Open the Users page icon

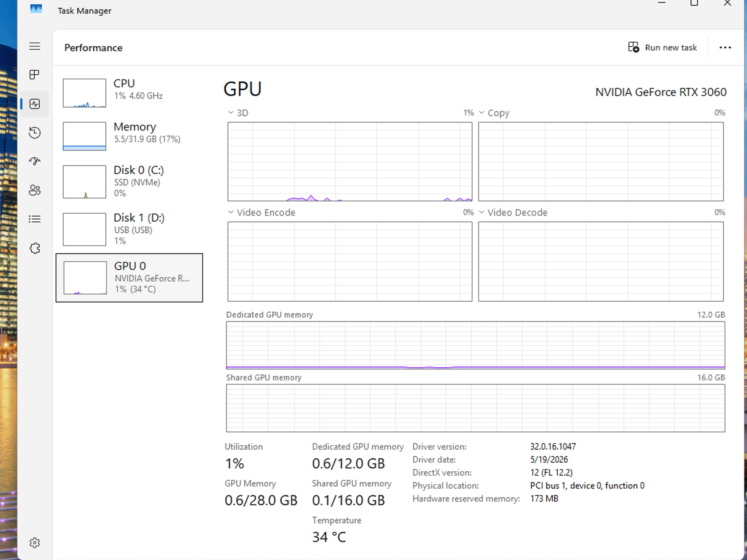[x=35, y=190]
